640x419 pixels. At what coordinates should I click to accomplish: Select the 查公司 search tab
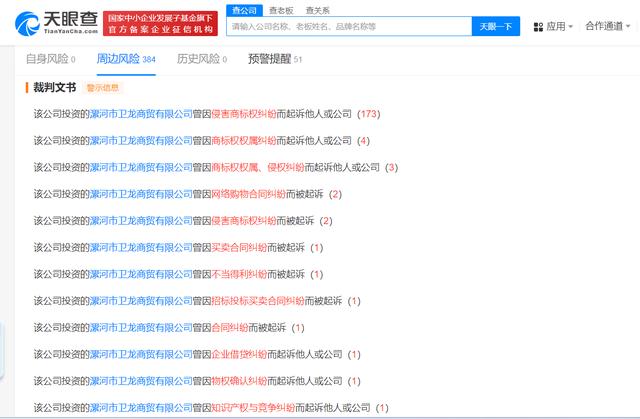244,10
